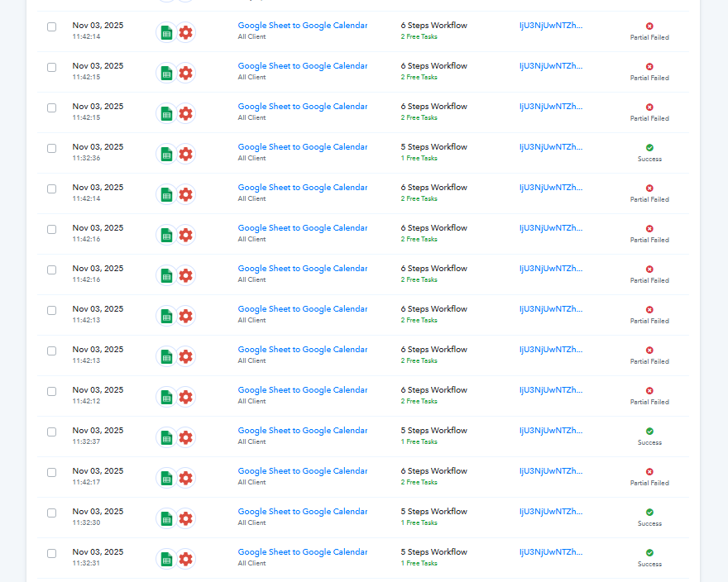Click the '5 Steps Workflow' text in the 11:32:37 row
The height and width of the screenshot is (582, 728).
pyautogui.click(x=434, y=431)
